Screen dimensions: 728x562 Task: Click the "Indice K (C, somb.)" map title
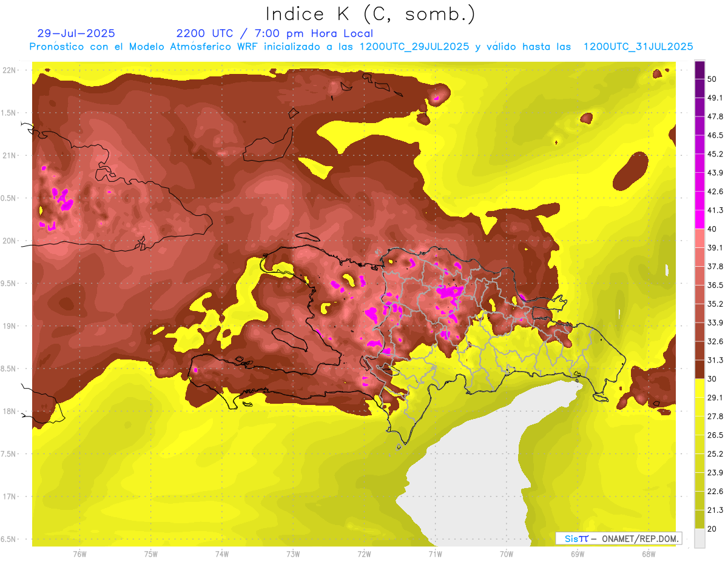pos(371,14)
